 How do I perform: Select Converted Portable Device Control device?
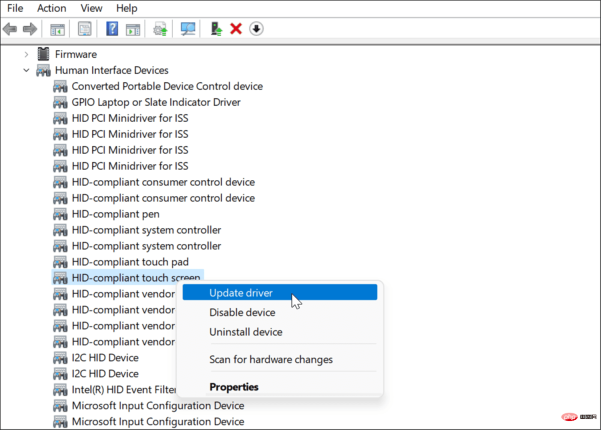click(167, 86)
